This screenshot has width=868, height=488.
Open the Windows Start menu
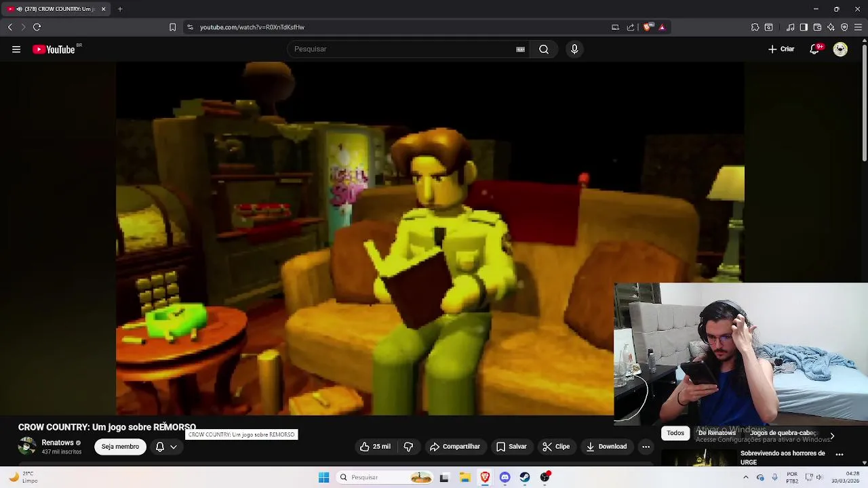click(323, 477)
